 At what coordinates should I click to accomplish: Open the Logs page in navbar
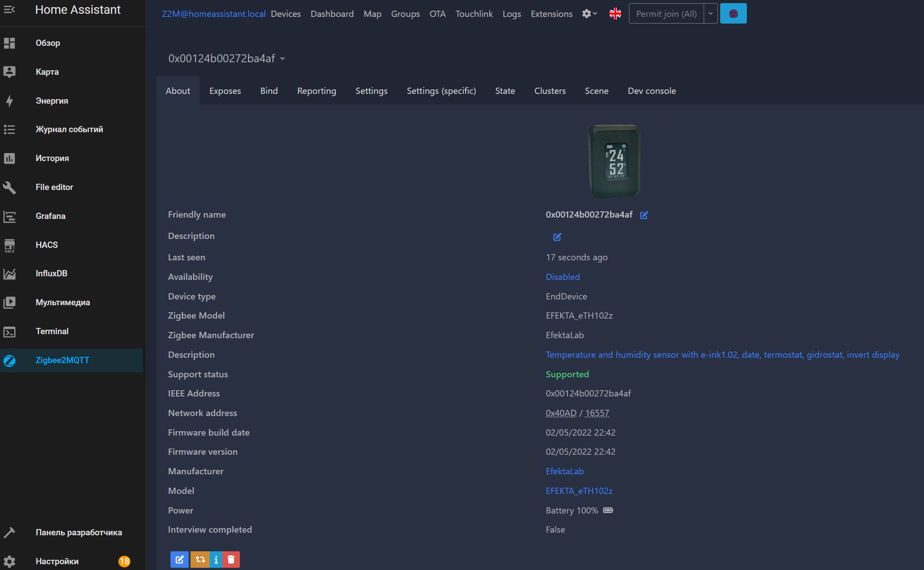click(x=512, y=14)
